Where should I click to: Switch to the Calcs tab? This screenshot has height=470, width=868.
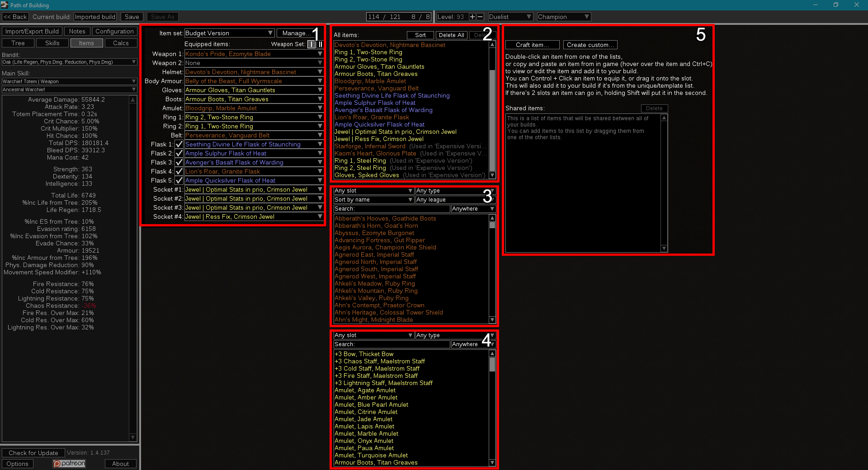click(121, 43)
